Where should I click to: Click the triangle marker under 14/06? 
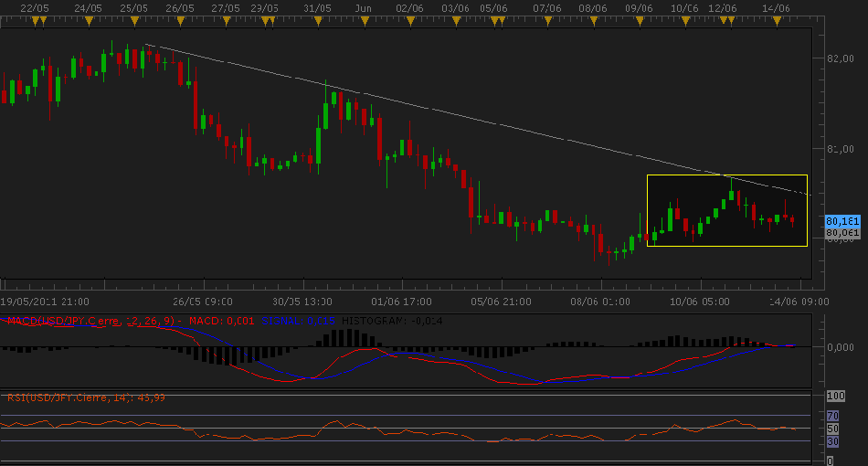point(778,21)
